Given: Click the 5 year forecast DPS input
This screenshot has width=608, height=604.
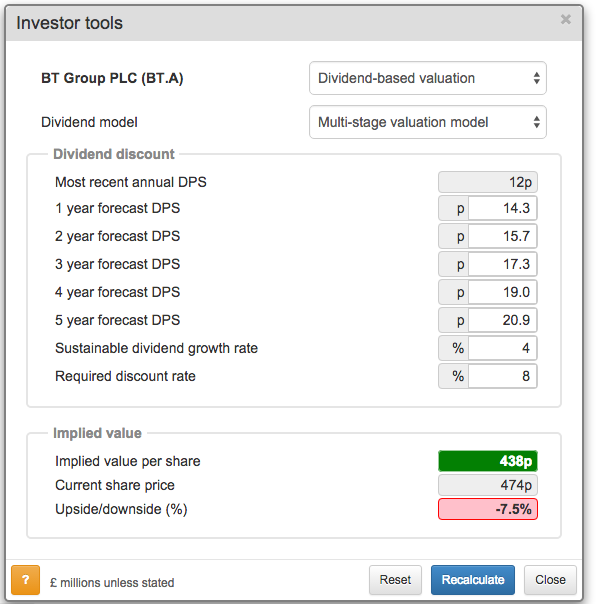Looking at the screenshot, I should [x=502, y=320].
